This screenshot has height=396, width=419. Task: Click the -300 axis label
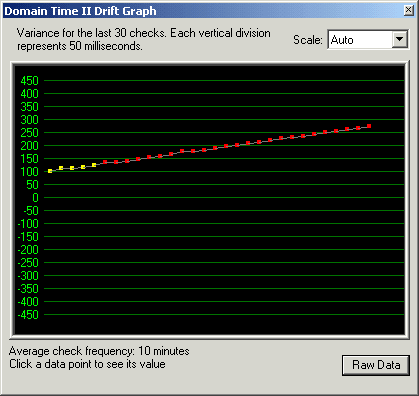point(28,276)
